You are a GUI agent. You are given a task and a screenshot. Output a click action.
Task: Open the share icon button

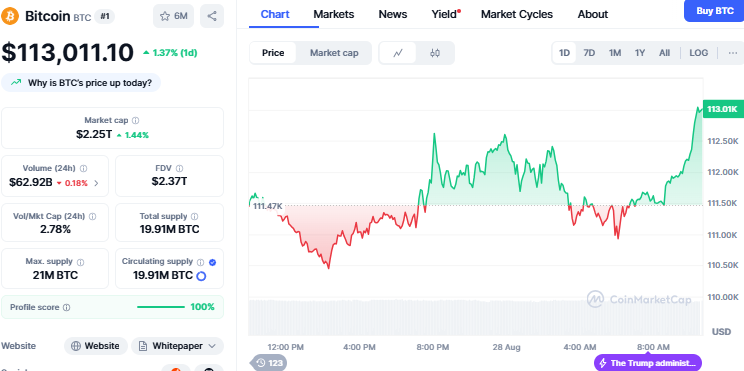[x=212, y=16]
